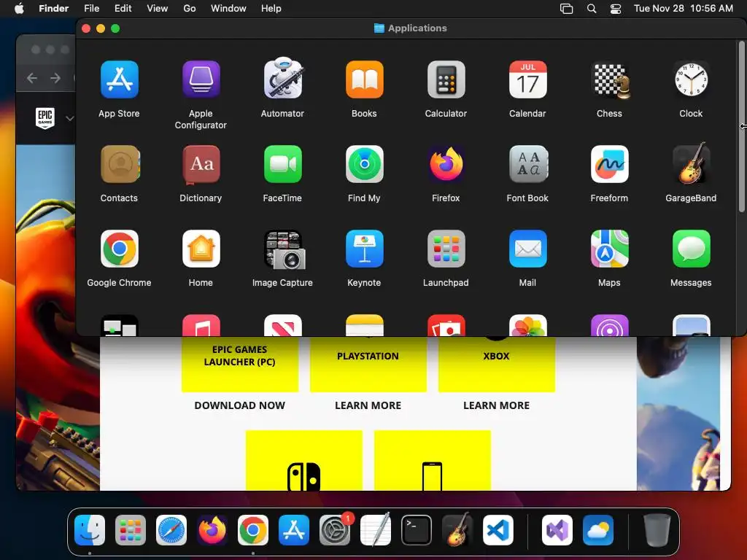Viewport: 747px width, 560px height.
Task: Click browser forward arrow in background window
Action: (x=55, y=77)
